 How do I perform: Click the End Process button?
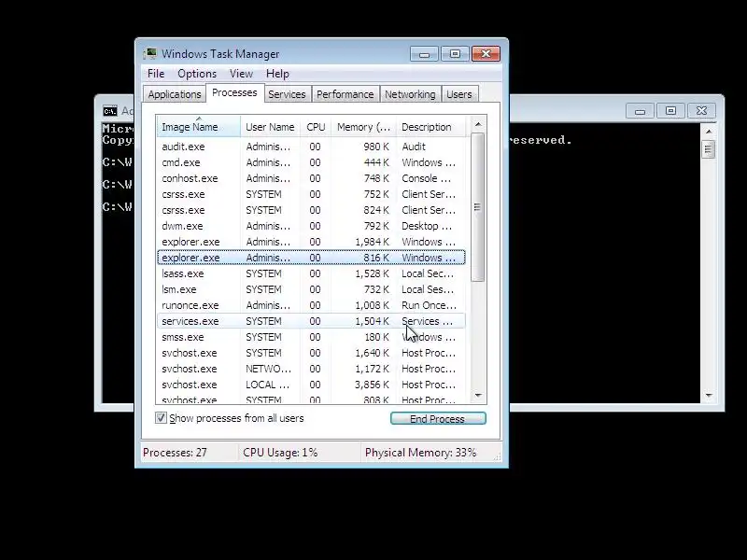438,418
